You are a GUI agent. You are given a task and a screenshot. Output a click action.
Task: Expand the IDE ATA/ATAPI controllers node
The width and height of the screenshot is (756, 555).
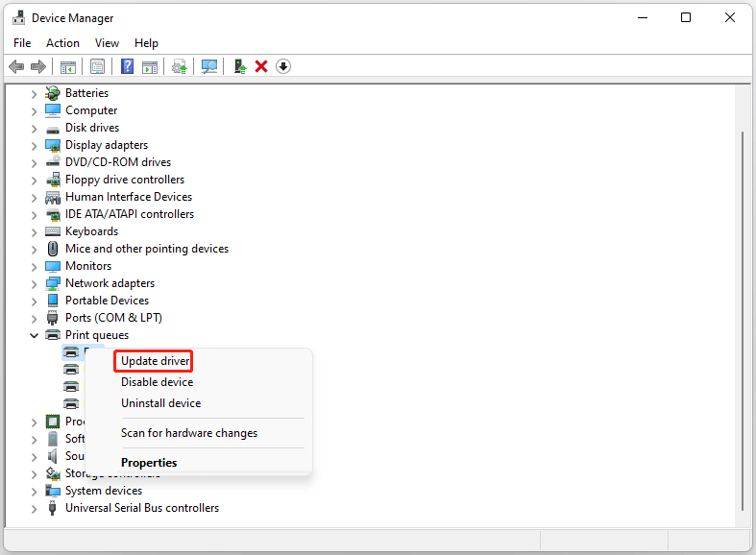point(34,215)
